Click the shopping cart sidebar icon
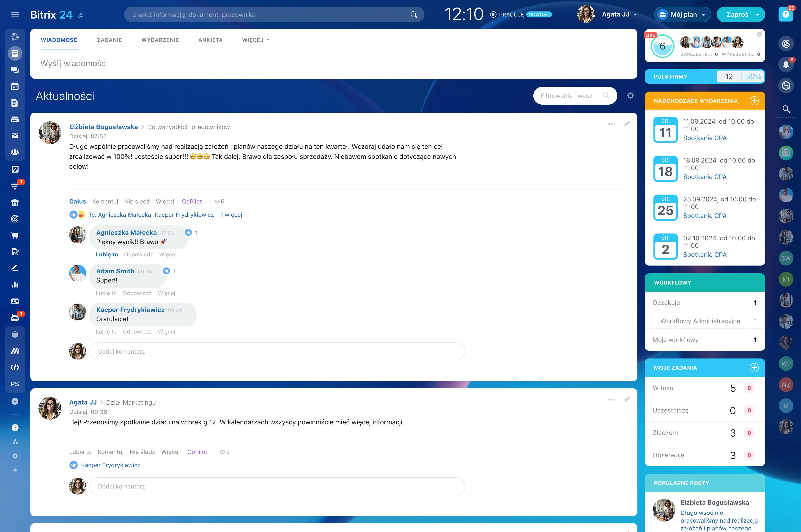This screenshot has width=801, height=532. coord(15,235)
